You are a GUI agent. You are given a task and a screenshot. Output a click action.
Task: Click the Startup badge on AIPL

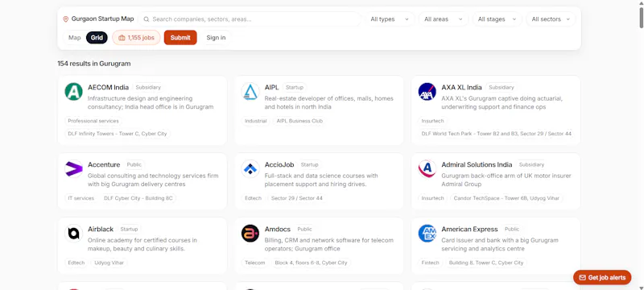tap(295, 88)
